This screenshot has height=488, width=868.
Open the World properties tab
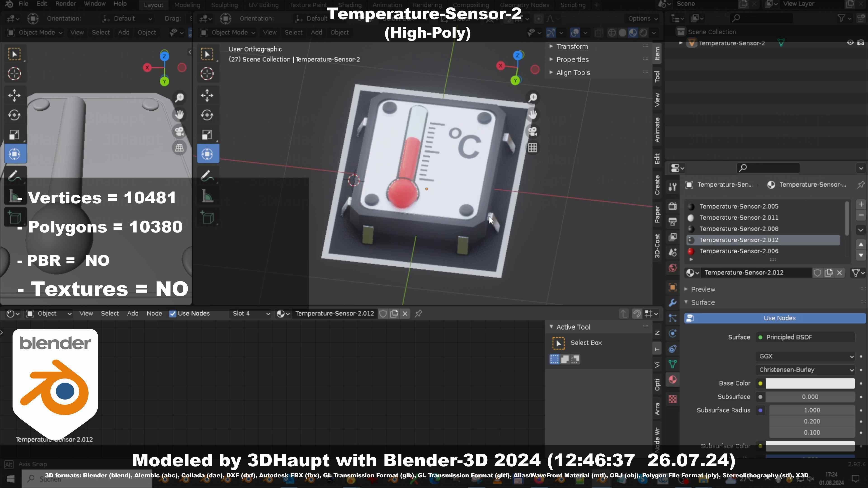coord(672,268)
